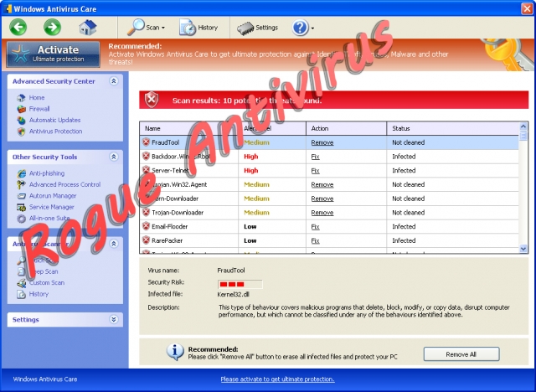536x392 pixels.
Task: Click the green forward arrow icon
Action: click(x=52, y=27)
